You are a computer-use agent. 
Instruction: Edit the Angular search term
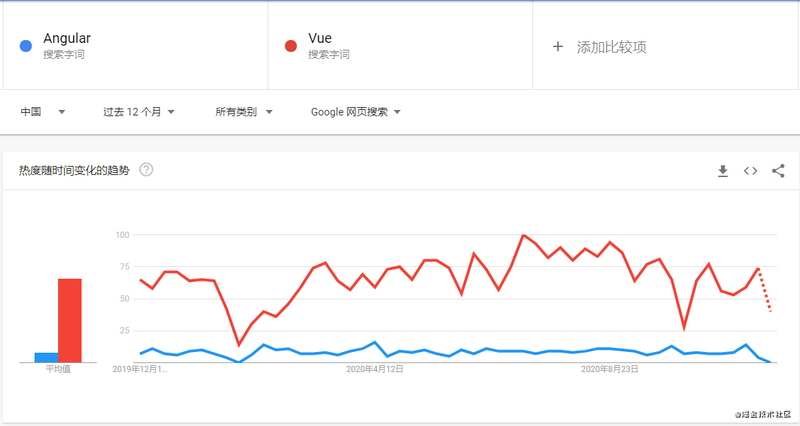[x=67, y=38]
